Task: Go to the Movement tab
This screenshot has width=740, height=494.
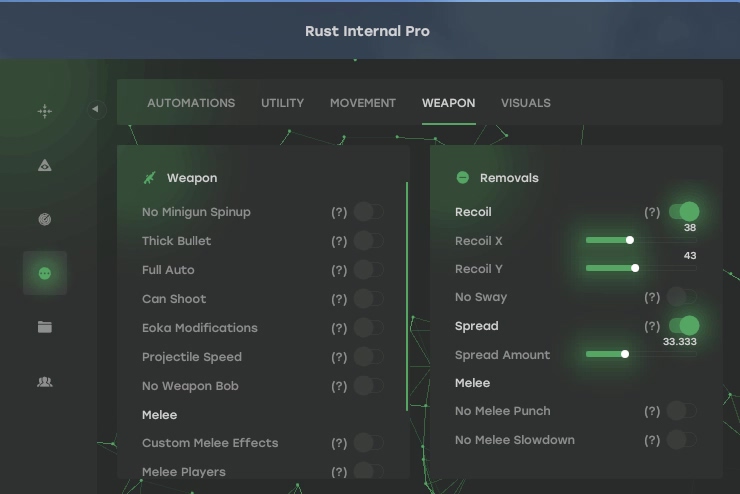Action: 363,103
